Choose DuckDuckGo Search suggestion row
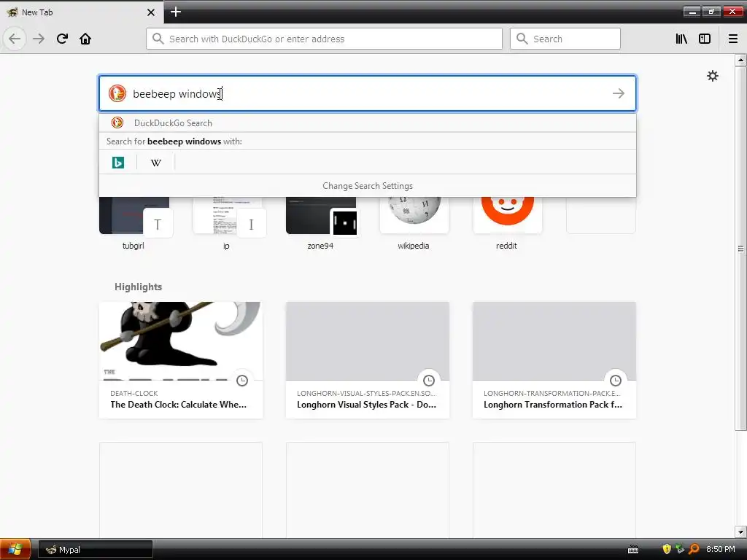The image size is (747, 560). pos(368,122)
